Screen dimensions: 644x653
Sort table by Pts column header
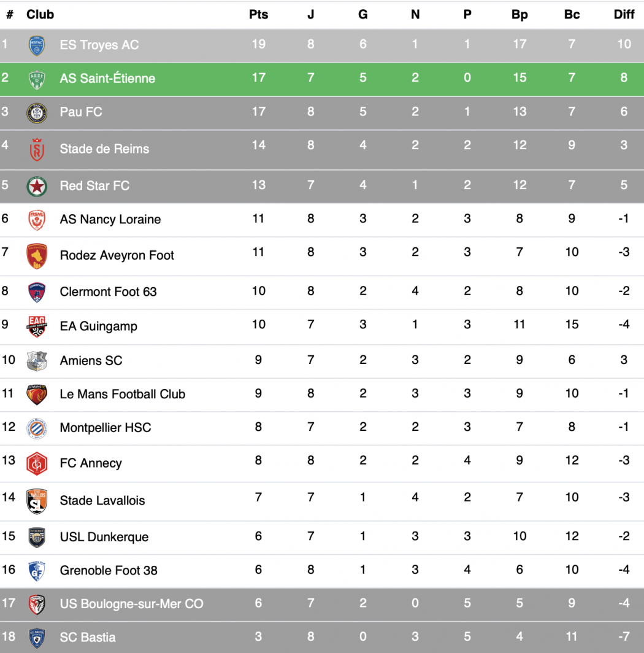pos(258,15)
